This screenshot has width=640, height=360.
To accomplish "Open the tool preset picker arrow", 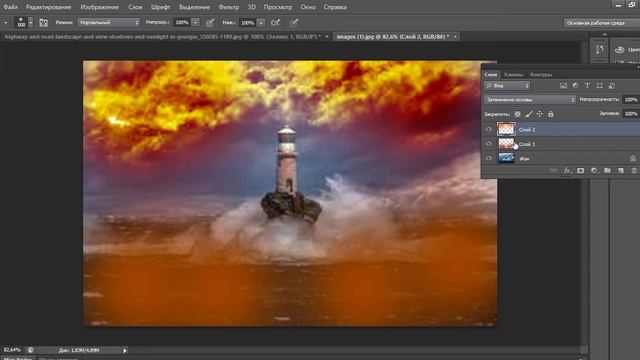I will click(6, 23).
